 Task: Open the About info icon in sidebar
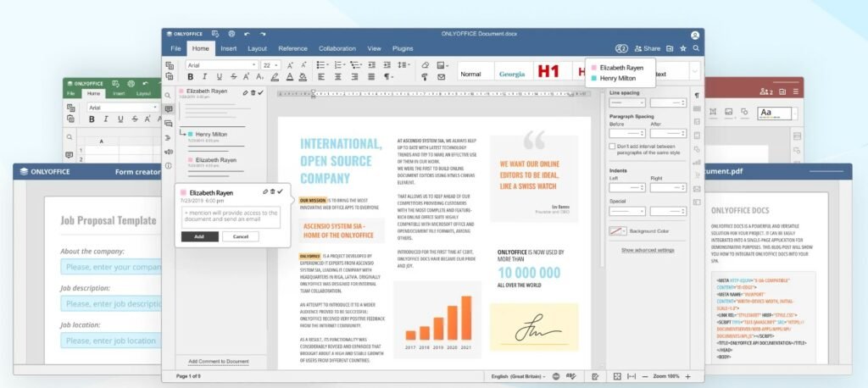(169, 165)
